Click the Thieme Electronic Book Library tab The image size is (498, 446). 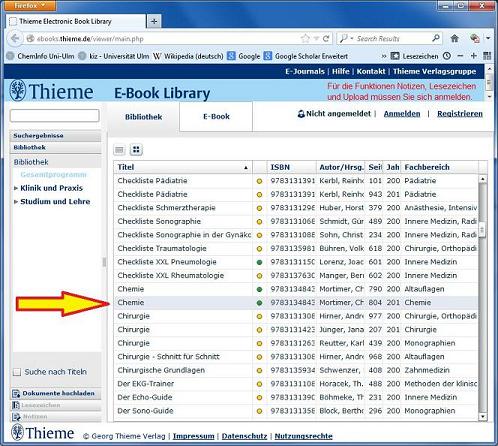76,21
